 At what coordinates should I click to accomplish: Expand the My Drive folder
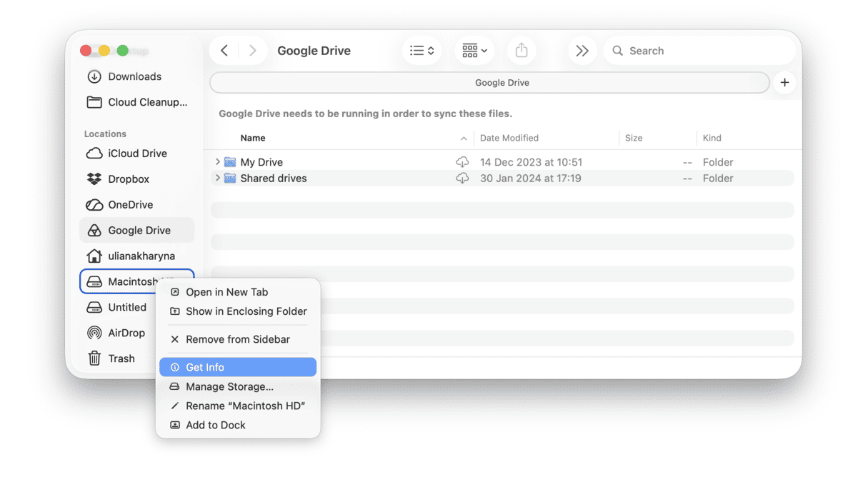[218, 162]
